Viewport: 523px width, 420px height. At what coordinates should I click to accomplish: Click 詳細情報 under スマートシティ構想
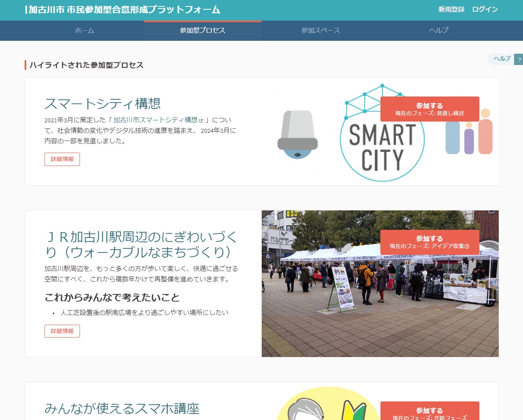click(62, 159)
